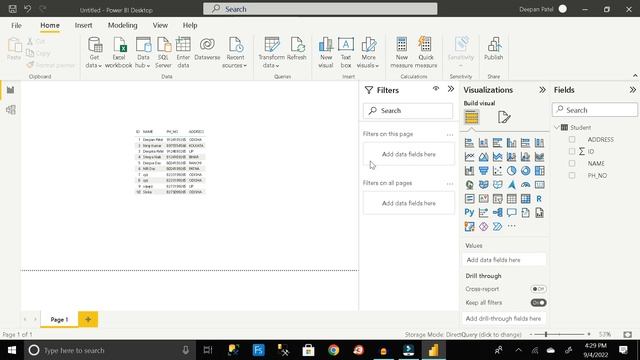Collapse the Student table in Fields
The width and height of the screenshot is (640, 360).
point(557,127)
